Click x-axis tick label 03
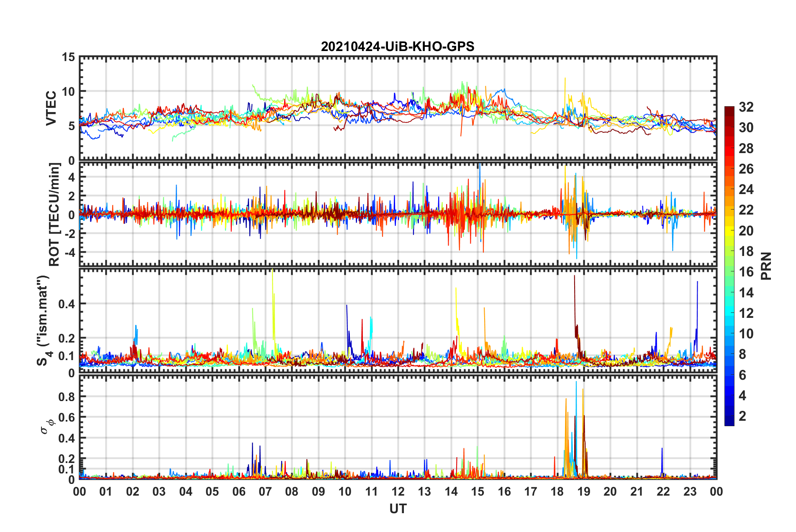 (x=159, y=491)
